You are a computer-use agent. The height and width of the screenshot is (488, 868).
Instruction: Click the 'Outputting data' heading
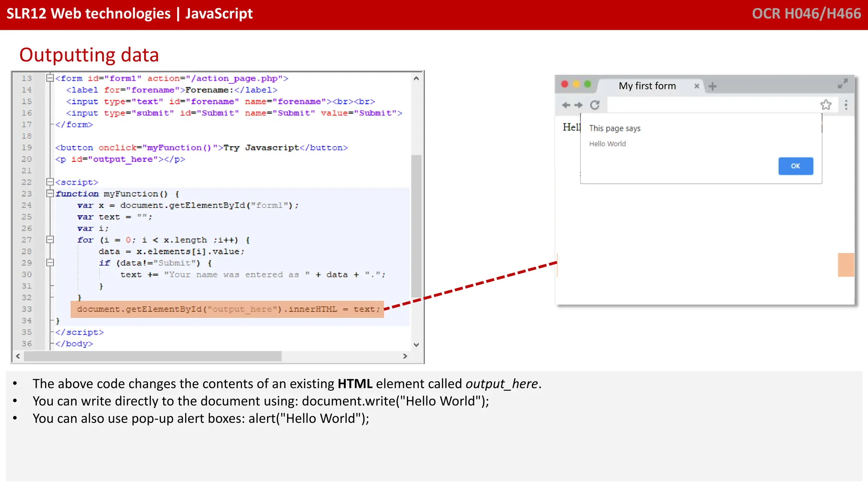[89, 55]
